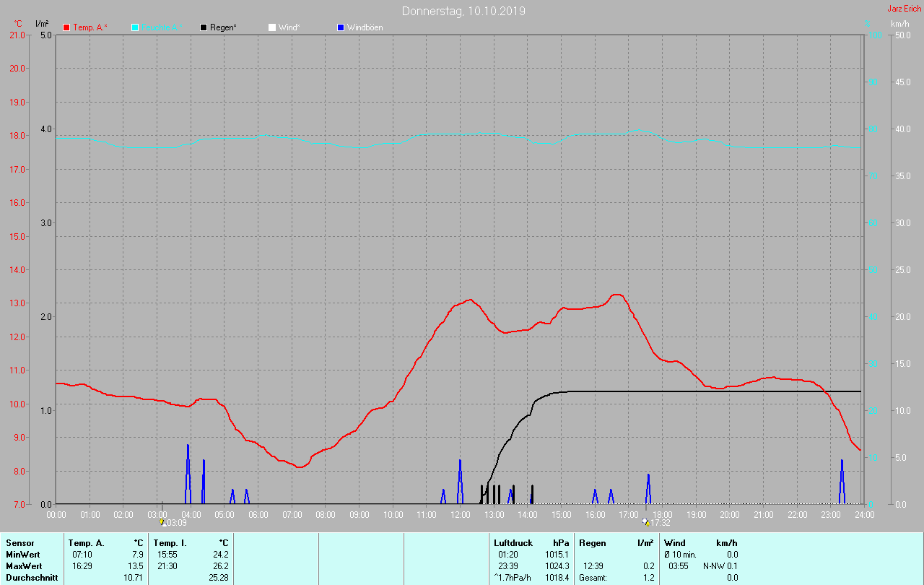This screenshot has width=924, height=585.
Task: Click the Regen header in the bottom table
Action: [x=592, y=542]
